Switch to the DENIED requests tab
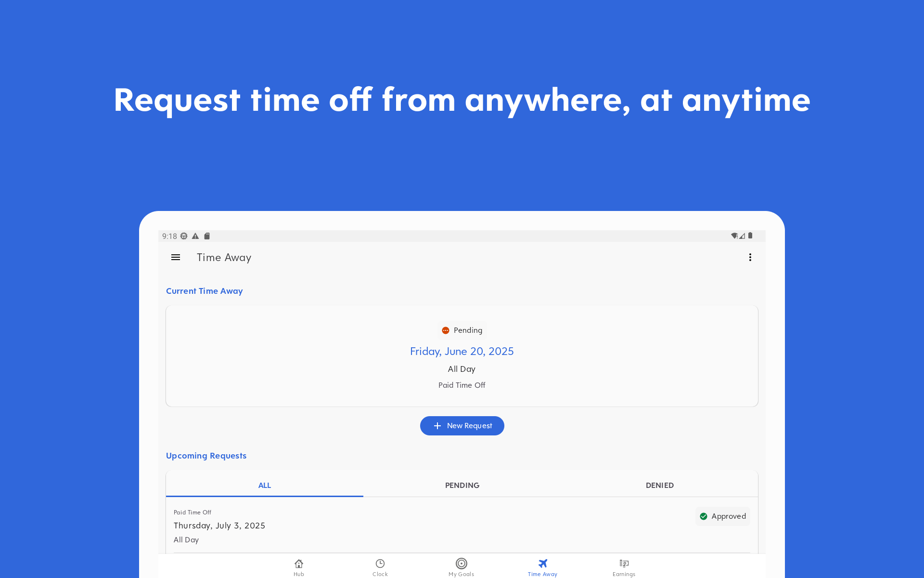This screenshot has height=578, width=924. pyautogui.click(x=659, y=485)
